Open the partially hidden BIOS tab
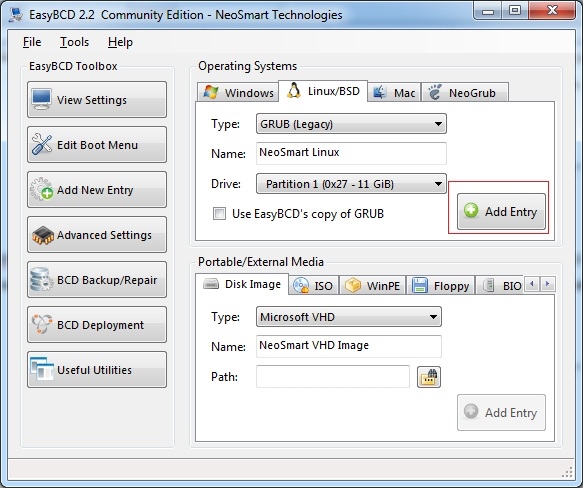The height and width of the screenshot is (488, 583). coord(499,286)
